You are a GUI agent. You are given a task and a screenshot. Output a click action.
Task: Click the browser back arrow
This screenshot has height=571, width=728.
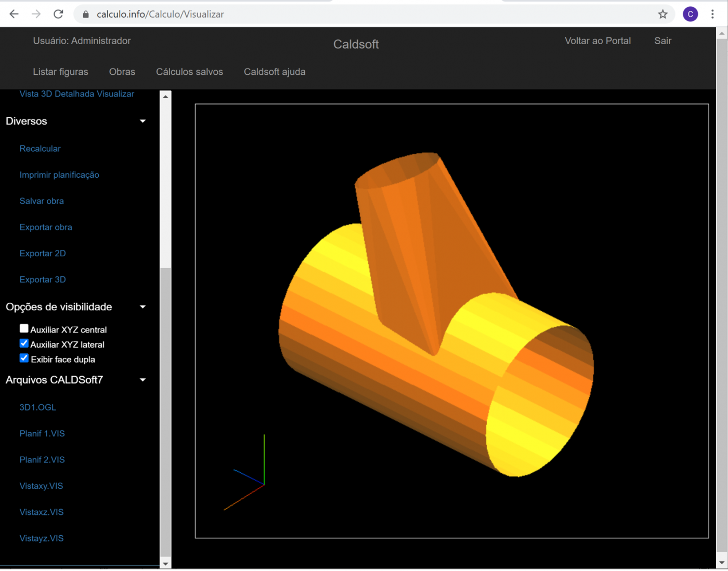(14, 14)
